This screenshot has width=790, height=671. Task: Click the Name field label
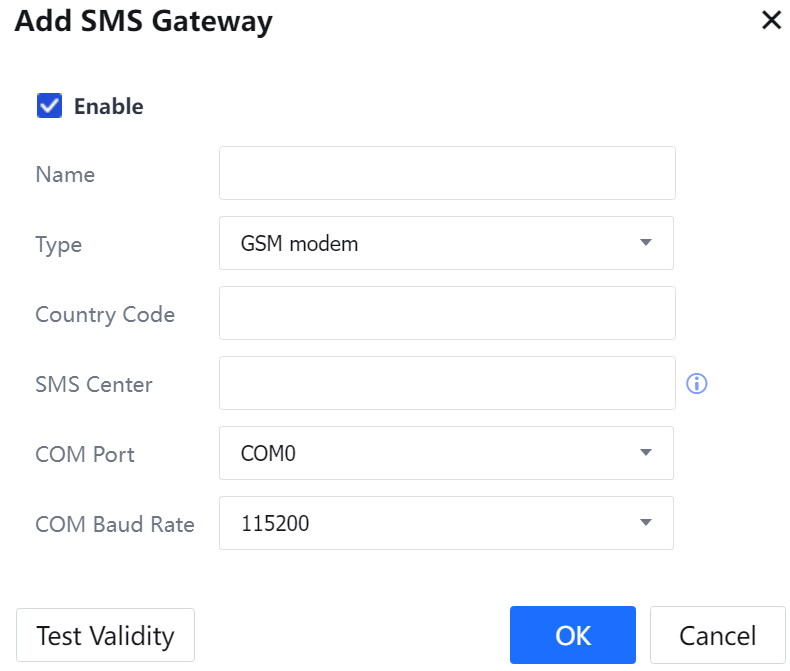(65, 175)
